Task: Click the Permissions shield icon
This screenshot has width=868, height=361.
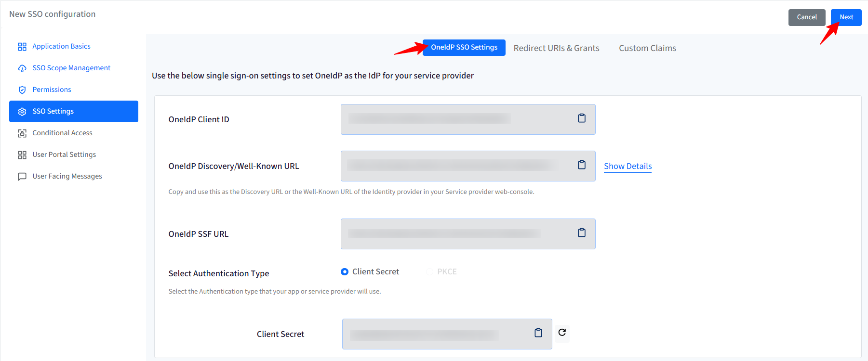Action: pyautogui.click(x=22, y=90)
